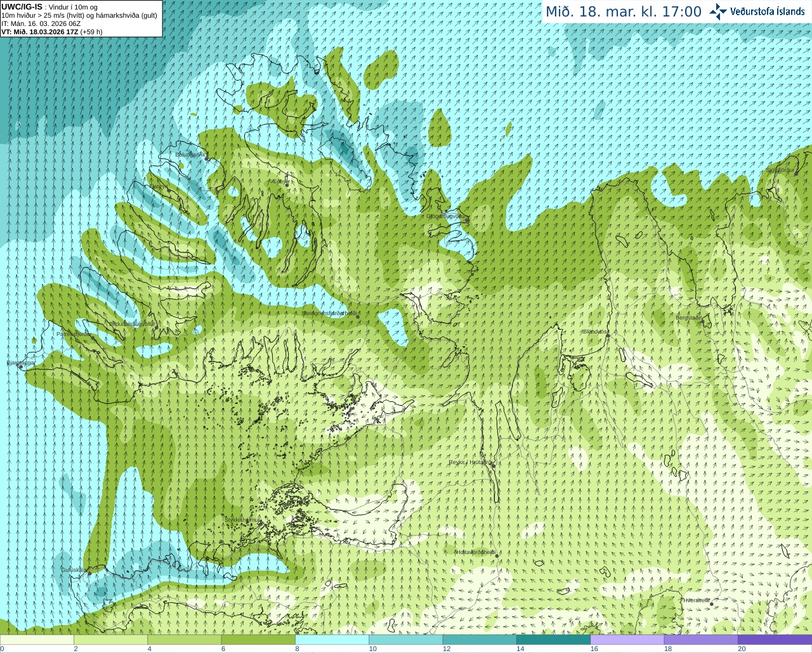
Task: Click the legend scale value 16
Action: pos(594,649)
